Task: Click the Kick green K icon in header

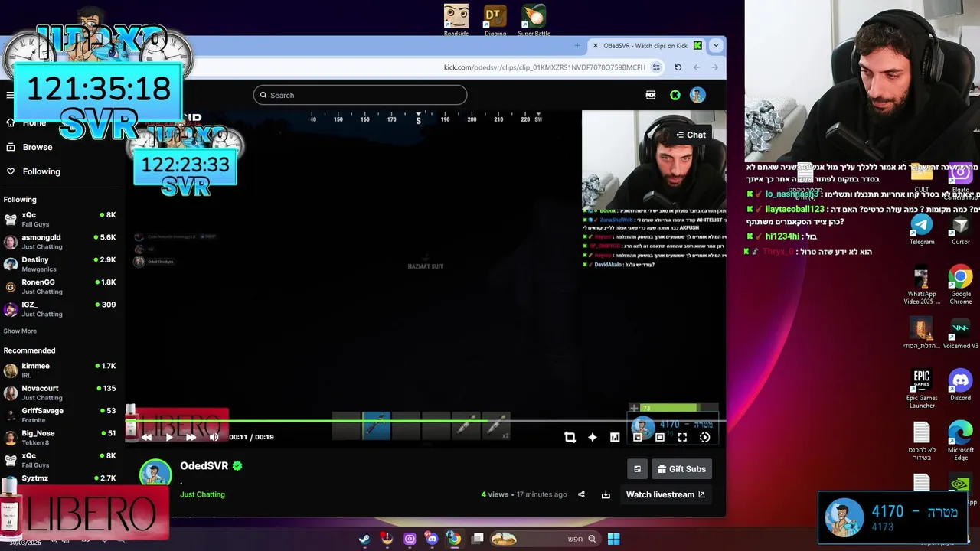Action: point(675,95)
